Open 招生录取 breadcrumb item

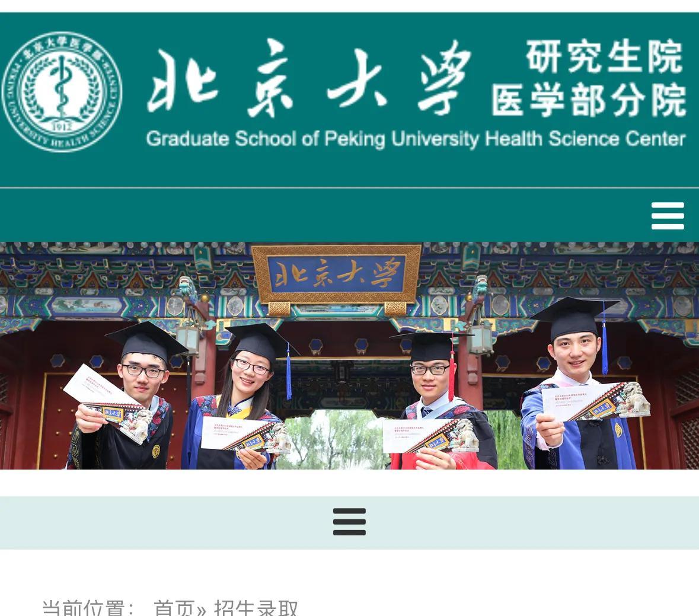tap(256, 608)
